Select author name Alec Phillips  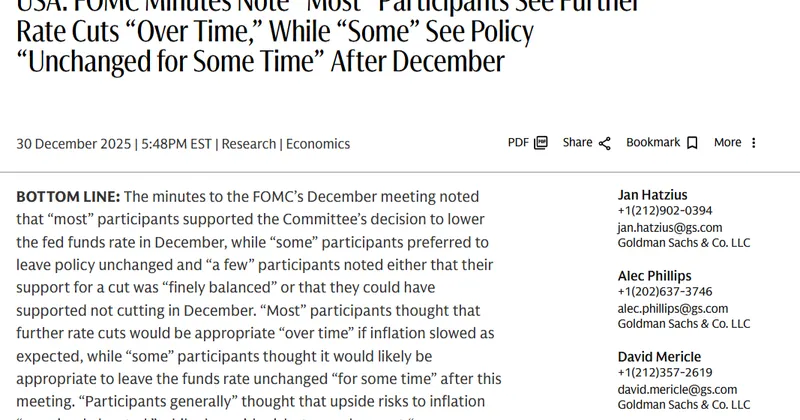pos(654,276)
